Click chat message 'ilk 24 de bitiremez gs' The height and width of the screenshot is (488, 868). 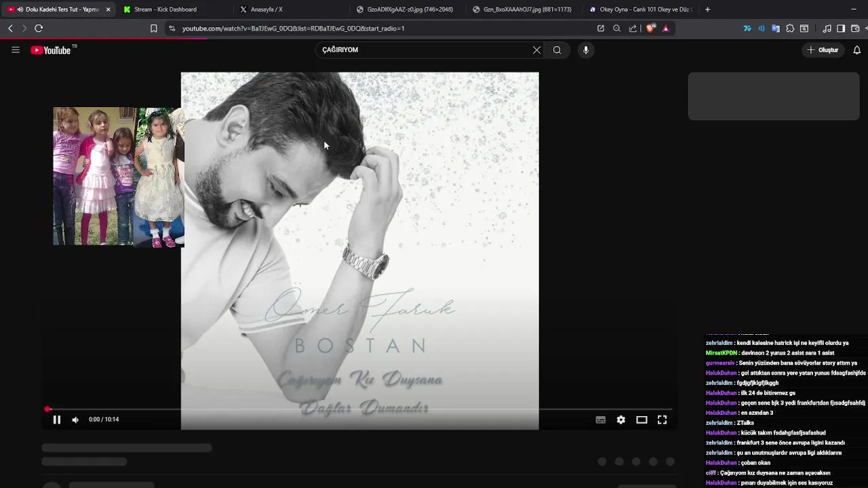click(768, 393)
